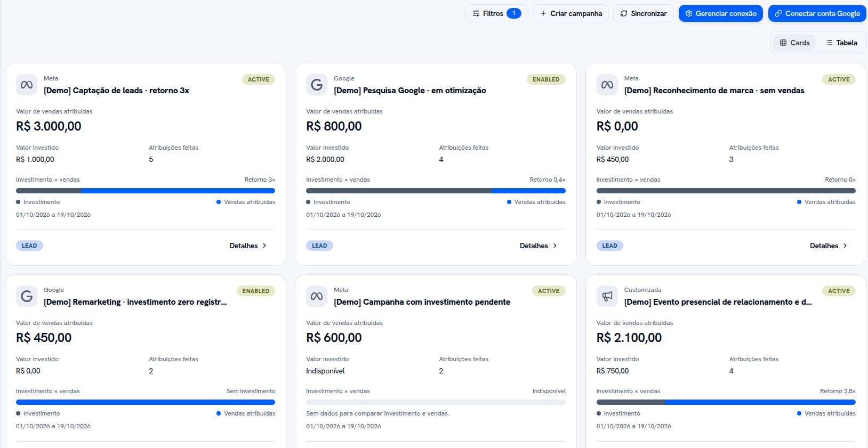Click the value 'R$ 3.000,00'
The image size is (868, 448).
click(49, 126)
